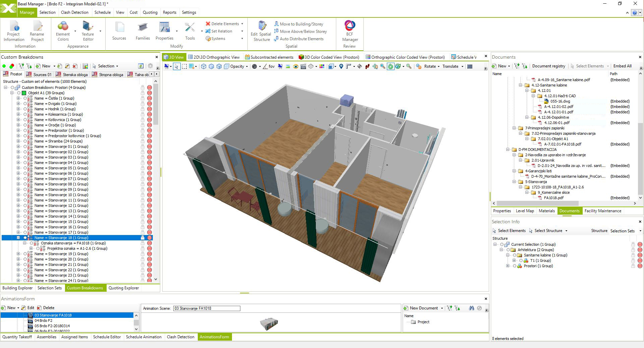The height and width of the screenshot is (348, 644).
Task: Open the Reports ribbon tab
Action: coord(169,12)
